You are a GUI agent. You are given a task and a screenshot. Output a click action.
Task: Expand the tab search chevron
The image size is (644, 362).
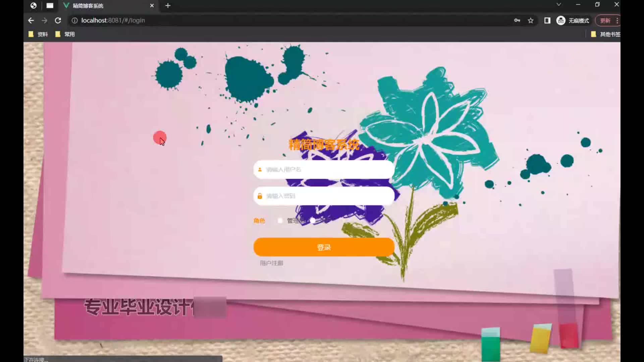558,5
